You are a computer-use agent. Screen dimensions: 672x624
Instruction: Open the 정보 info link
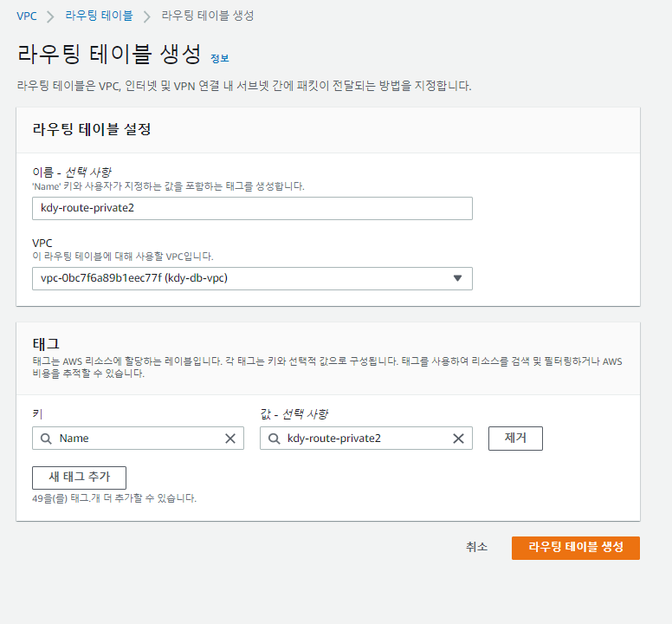tap(219, 58)
